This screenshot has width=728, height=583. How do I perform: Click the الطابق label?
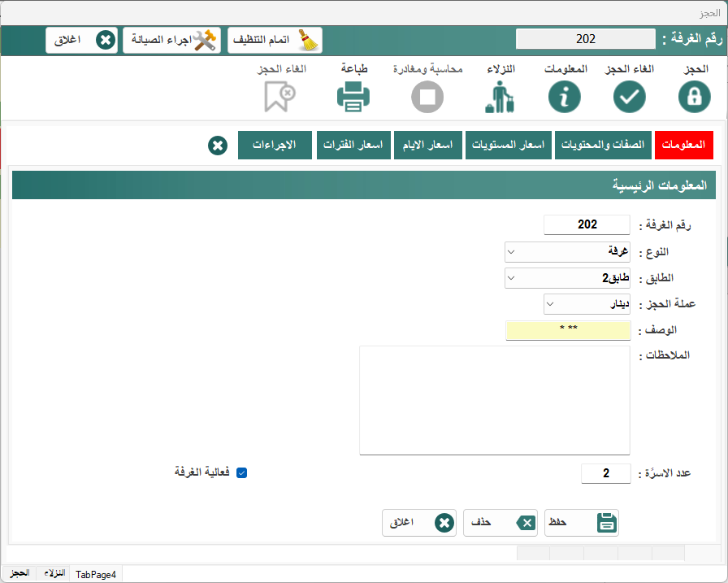656,278
